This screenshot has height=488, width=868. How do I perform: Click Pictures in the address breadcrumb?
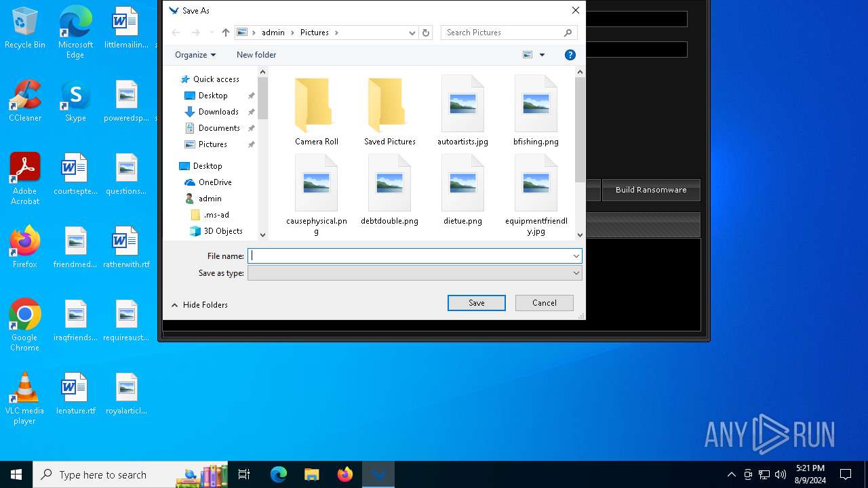[315, 33]
